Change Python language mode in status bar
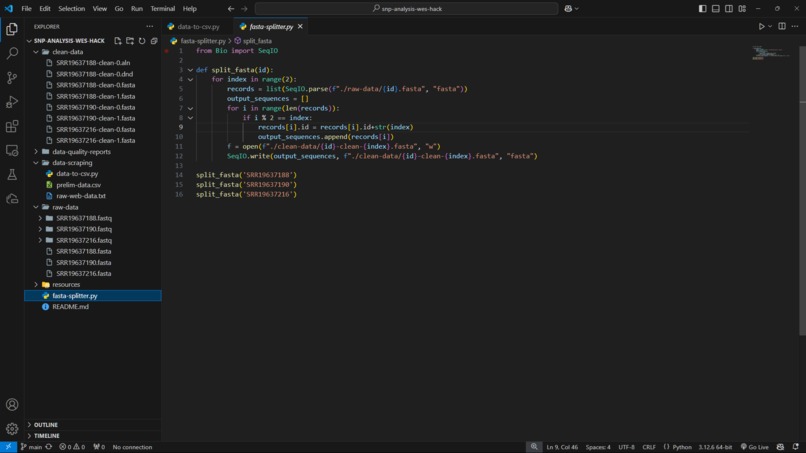Viewport: 806px width, 453px height. [682, 447]
